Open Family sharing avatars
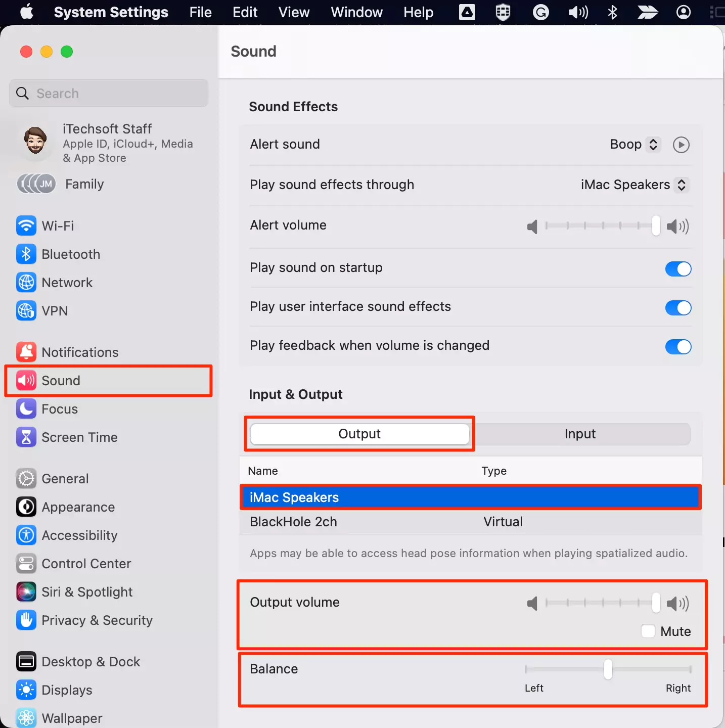 [36, 184]
